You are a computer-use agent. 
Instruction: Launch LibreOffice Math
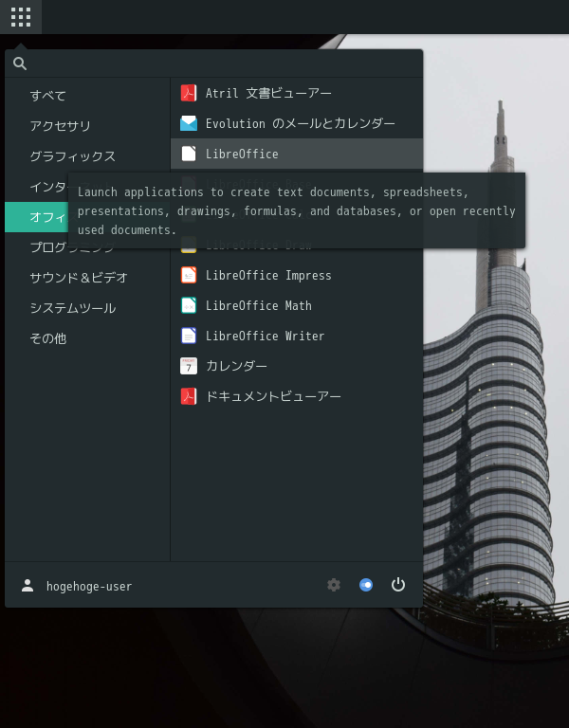(296, 305)
